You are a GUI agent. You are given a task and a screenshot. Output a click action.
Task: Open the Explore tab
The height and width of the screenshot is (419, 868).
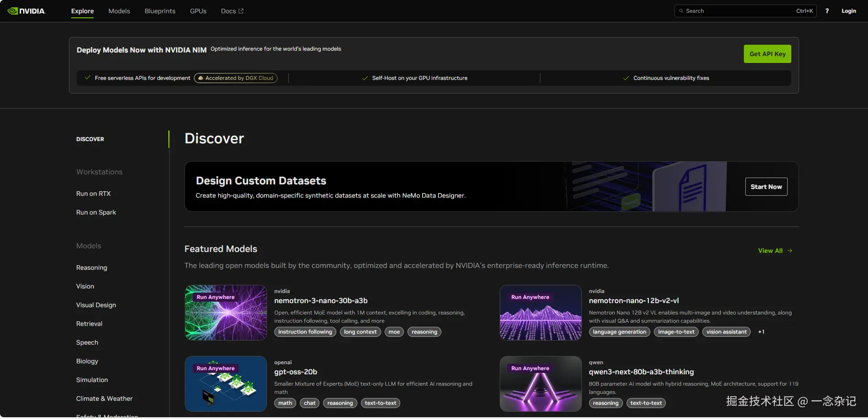click(83, 11)
